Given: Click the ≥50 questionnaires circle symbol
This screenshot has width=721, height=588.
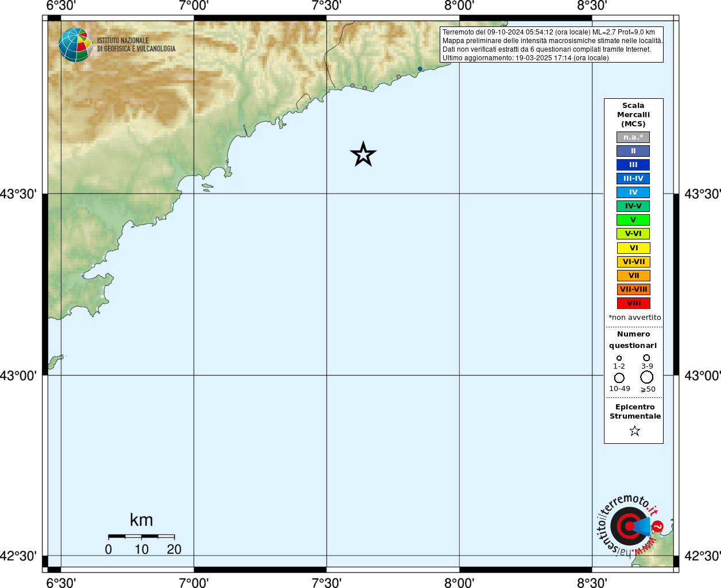Looking at the screenshot, I should (x=647, y=377).
